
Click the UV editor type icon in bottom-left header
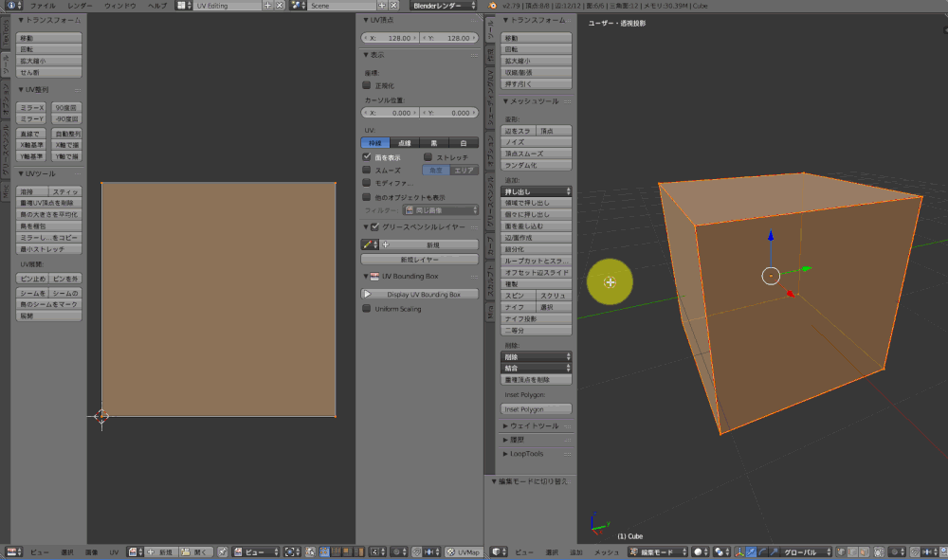(13, 551)
